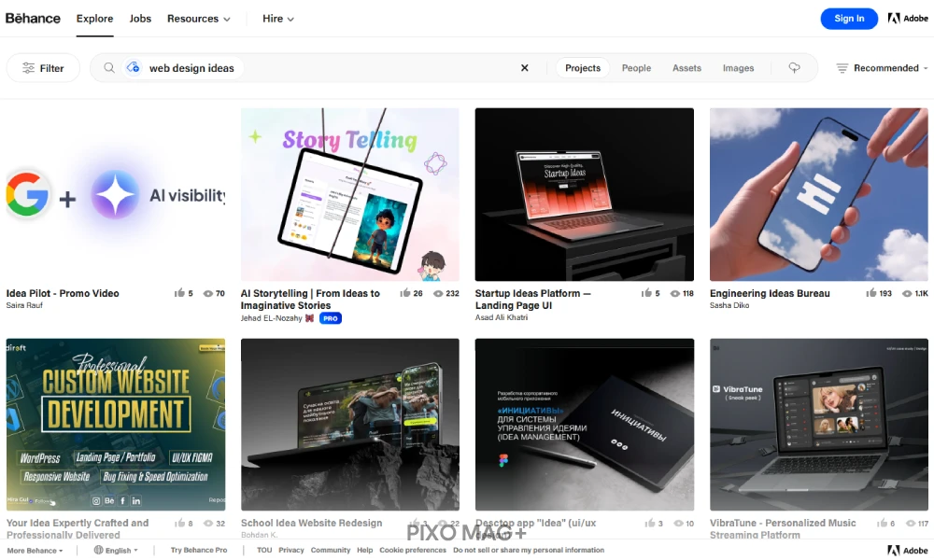This screenshot has height=560, width=934.
Task: Click the views icon on Startup Ideas Platform
Action: pyautogui.click(x=675, y=293)
